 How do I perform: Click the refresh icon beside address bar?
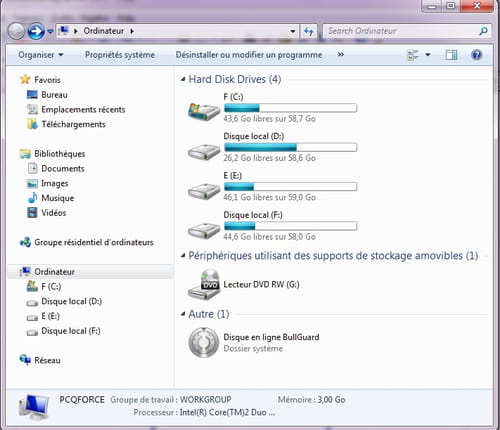point(309,31)
